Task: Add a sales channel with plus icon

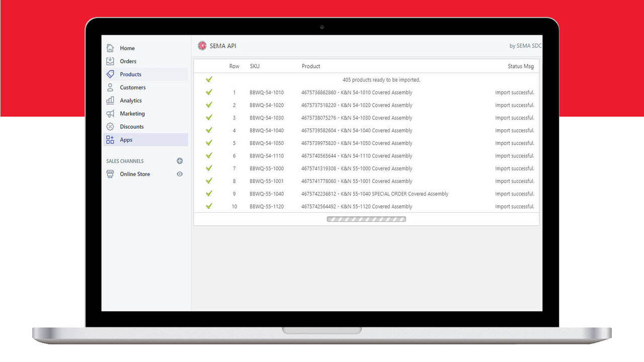Action: click(x=180, y=161)
